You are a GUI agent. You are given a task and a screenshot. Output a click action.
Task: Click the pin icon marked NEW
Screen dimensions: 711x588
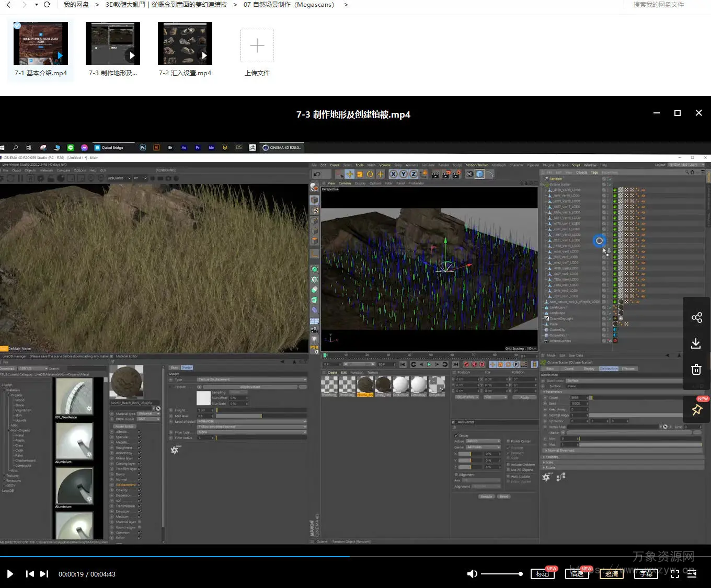pos(696,410)
